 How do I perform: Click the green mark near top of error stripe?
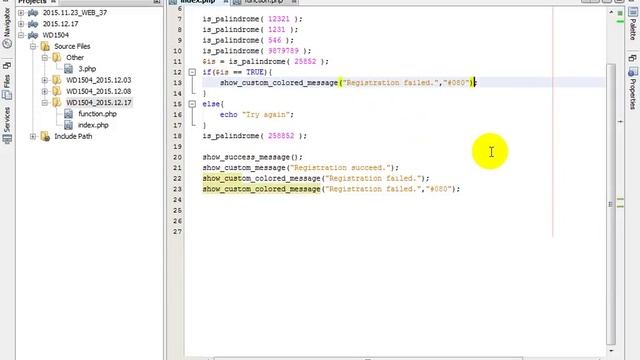[620, 21]
